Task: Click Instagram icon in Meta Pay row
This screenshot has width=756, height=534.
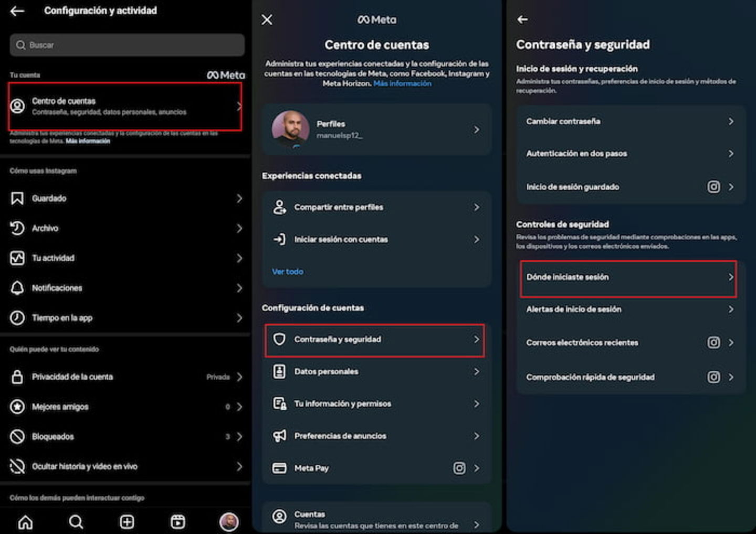Action: 459,468
